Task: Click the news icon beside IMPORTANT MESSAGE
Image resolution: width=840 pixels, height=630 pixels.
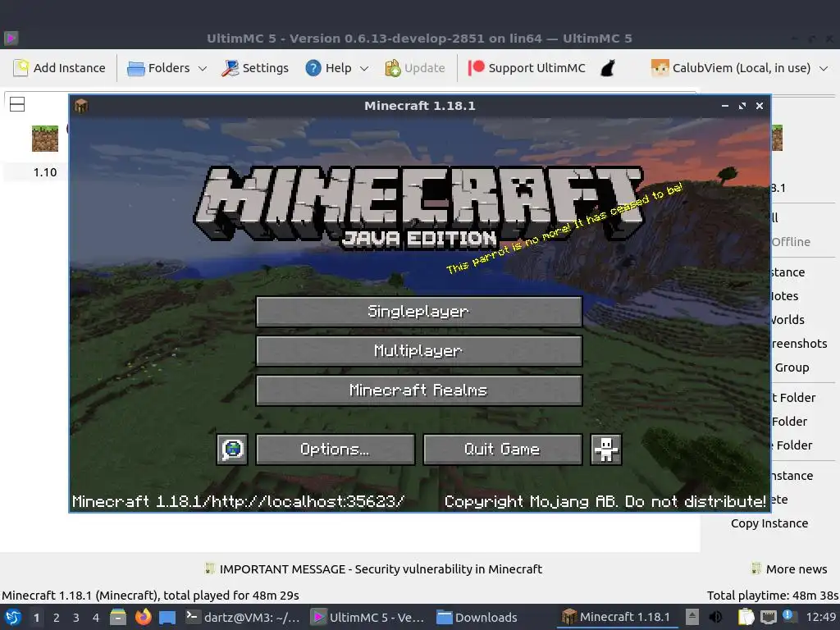Action: (x=209, y=568)
